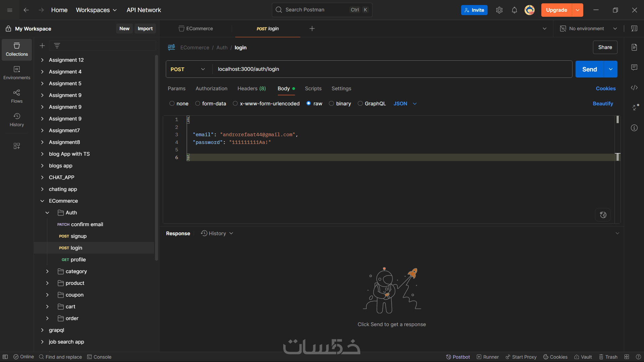This screenshot has height=362, width=644.
Task: Switch to the Scripts tab
Action: (313, 89)
